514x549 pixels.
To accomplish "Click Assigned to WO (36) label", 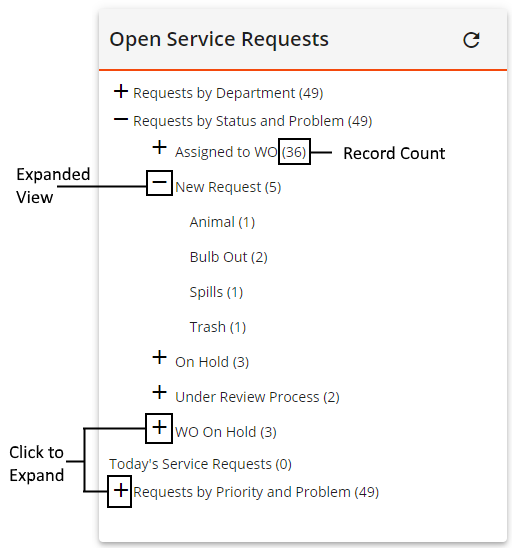I will coord(241,152).
